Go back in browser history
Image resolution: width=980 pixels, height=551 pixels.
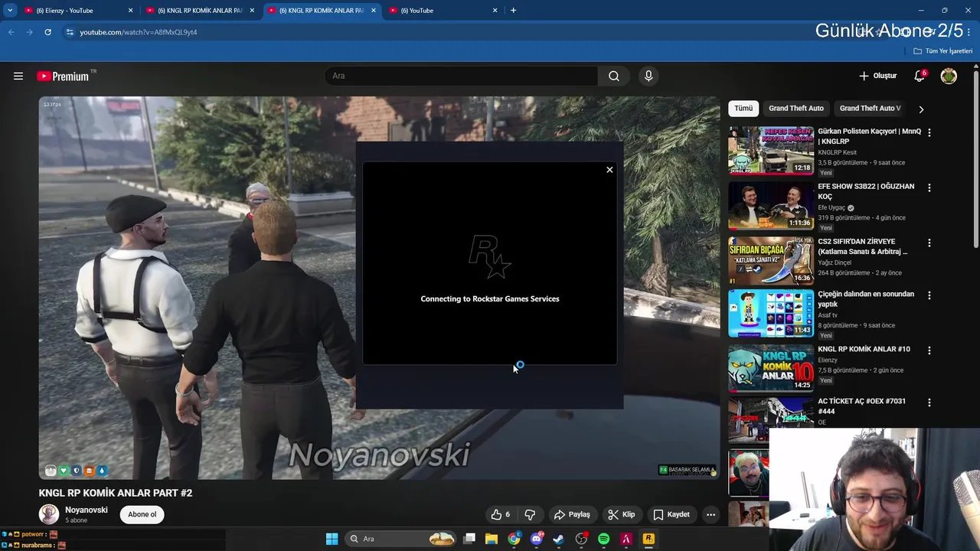pos(11,32)
